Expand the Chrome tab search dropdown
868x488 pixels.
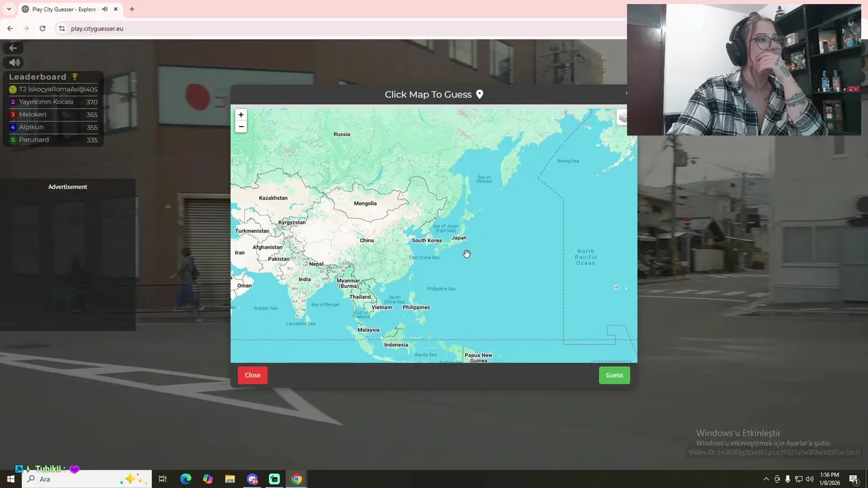pyautogui.click(x=9, y=9)
